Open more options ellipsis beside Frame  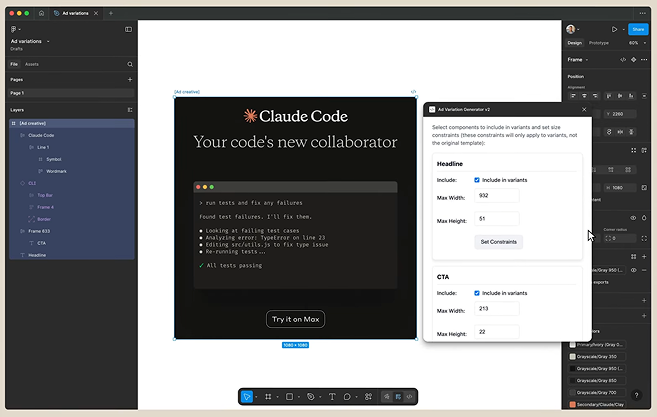tap(644, 60)
